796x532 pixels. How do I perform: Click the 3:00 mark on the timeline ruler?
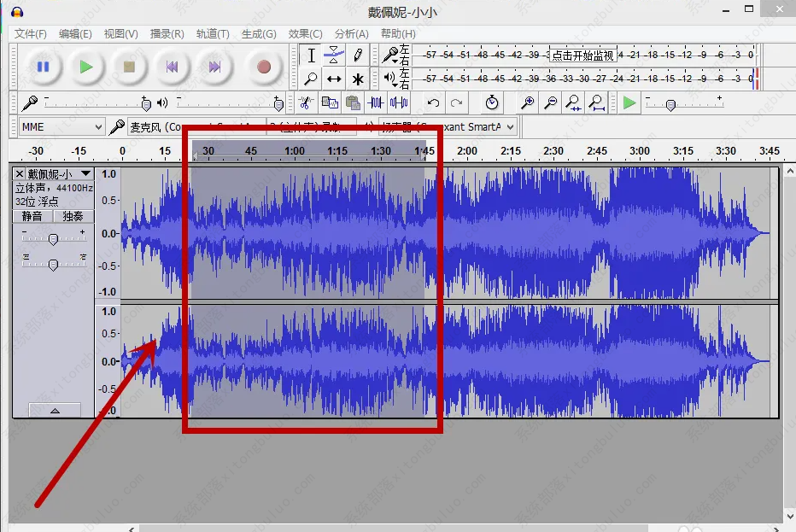click(x=640, y=151)
